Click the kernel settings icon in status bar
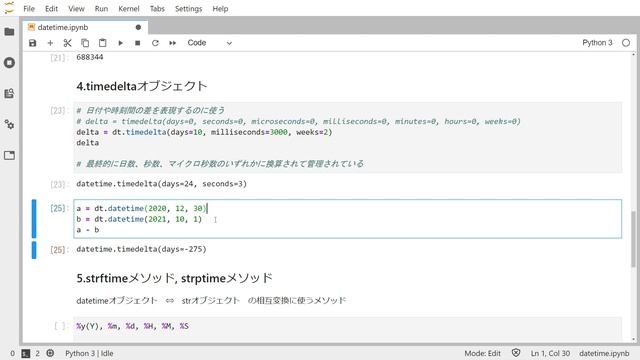Image resolution: width=640 pixels, height=360 pixels. click(x=50, y=353)
